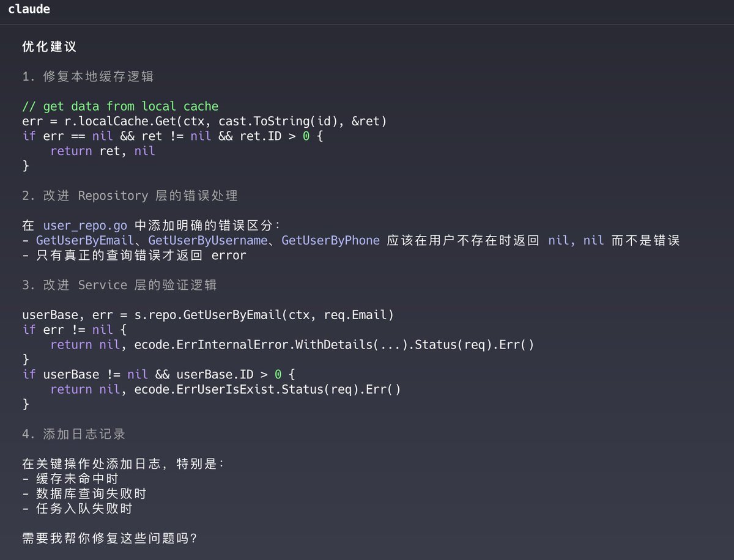This screenshot has width=734, height=560.
Task: Select the user_repo.go file reference
Action: coord(86,224)
